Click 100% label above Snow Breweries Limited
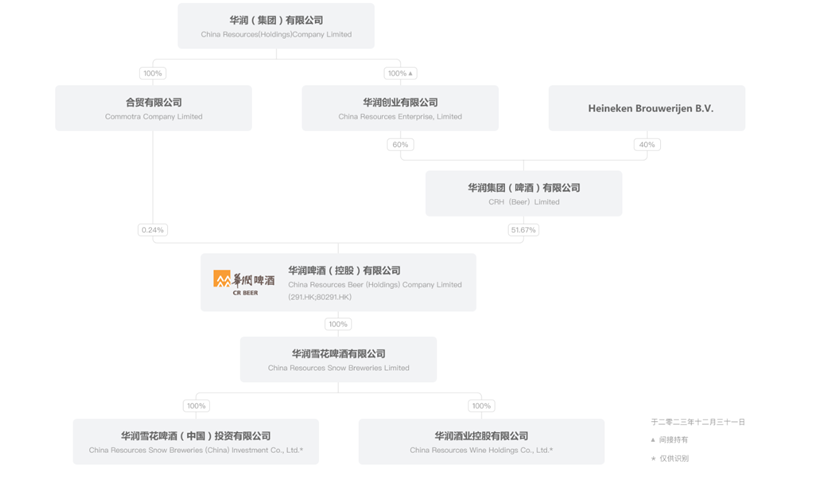This screenshot has height=482, width=827. (x=338, y=324)
